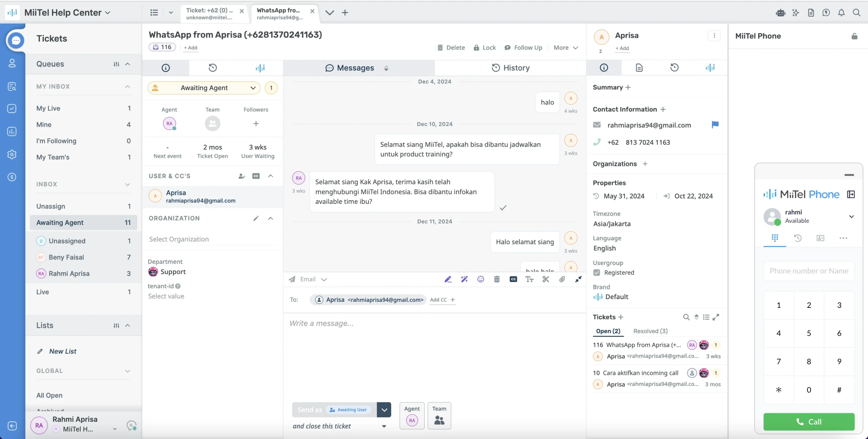Click the flag icon beside email address
This screenshot has height=439, width=868.
tap(715, 125)
